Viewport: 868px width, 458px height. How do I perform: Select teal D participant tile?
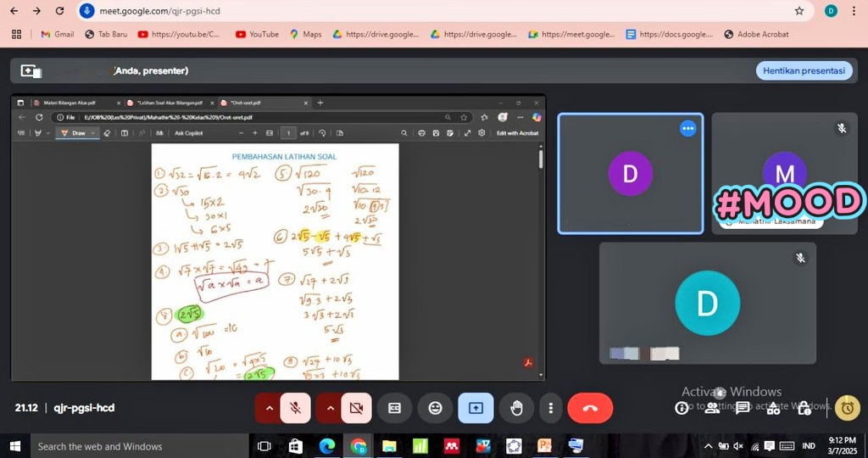point(708,303)
